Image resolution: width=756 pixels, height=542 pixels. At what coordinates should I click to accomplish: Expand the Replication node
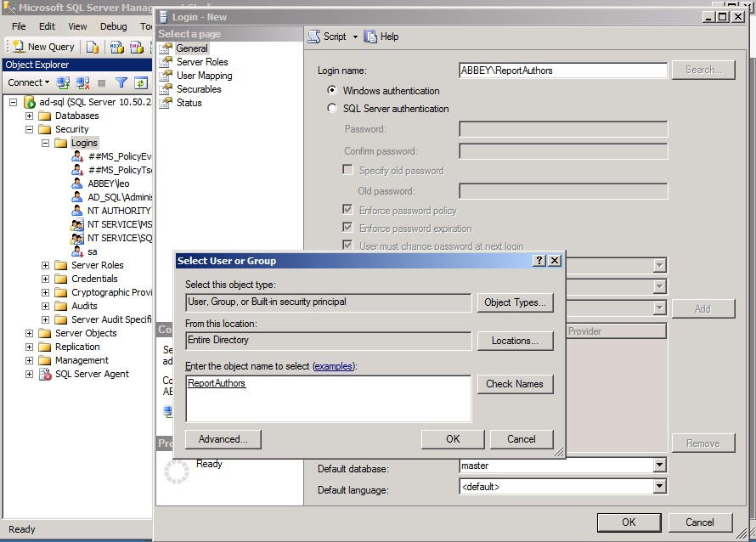pyautogui.click(x=30, y=347)
